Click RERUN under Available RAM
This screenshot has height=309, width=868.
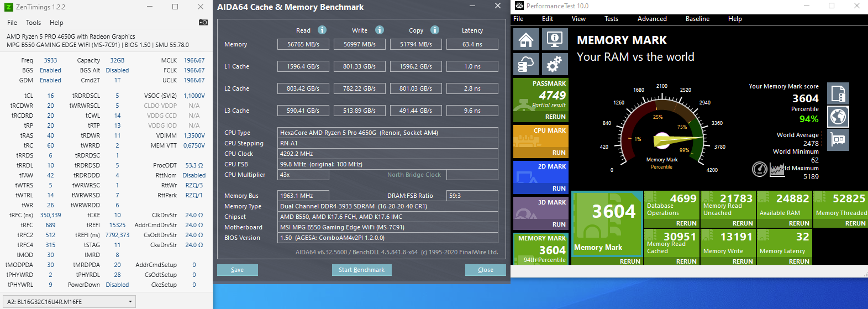click(x=799, y=223)
